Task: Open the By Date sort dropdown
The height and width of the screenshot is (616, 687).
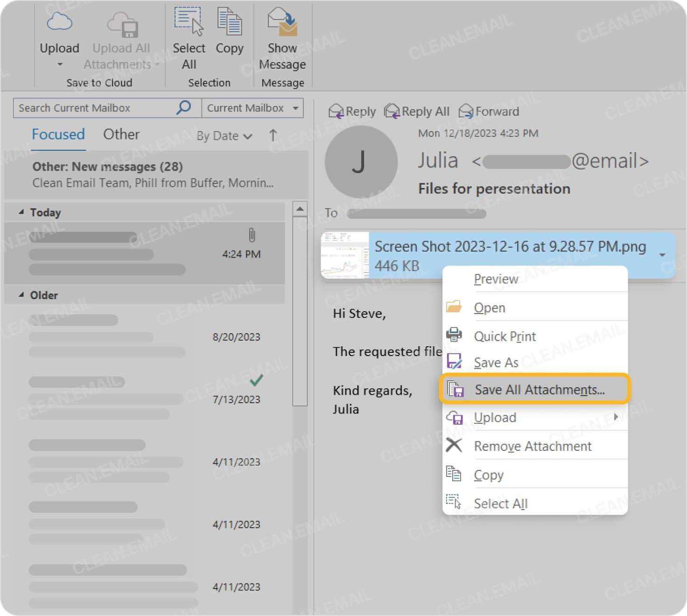Action: [x=224, y=136]
